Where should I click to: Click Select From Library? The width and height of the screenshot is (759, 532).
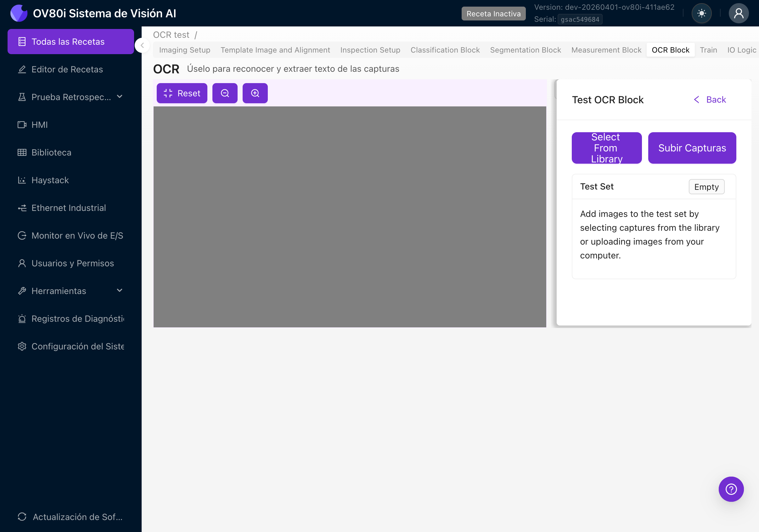point(607,148)
